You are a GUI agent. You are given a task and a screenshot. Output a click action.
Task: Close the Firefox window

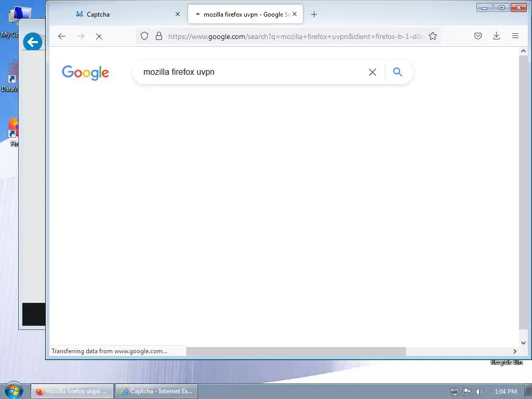point(518,7)
